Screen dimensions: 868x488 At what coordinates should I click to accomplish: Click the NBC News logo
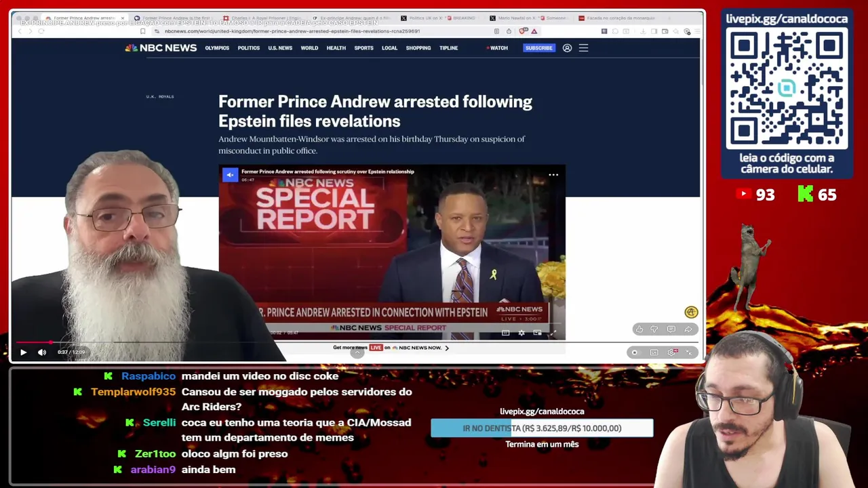(161, 48)
